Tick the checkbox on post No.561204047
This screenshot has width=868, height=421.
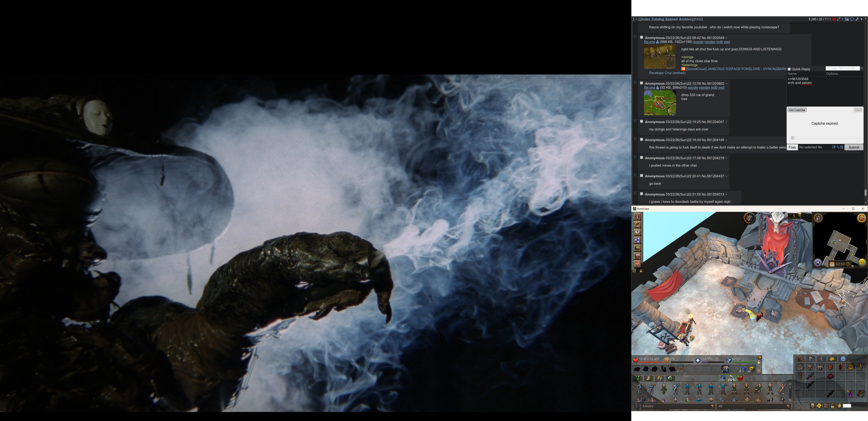tap(642, 121)
